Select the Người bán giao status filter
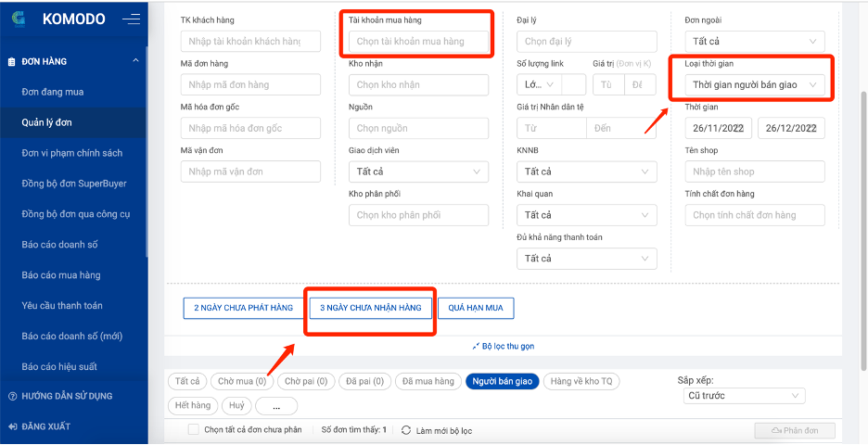868x445 pixels. (x=502, y=381)
